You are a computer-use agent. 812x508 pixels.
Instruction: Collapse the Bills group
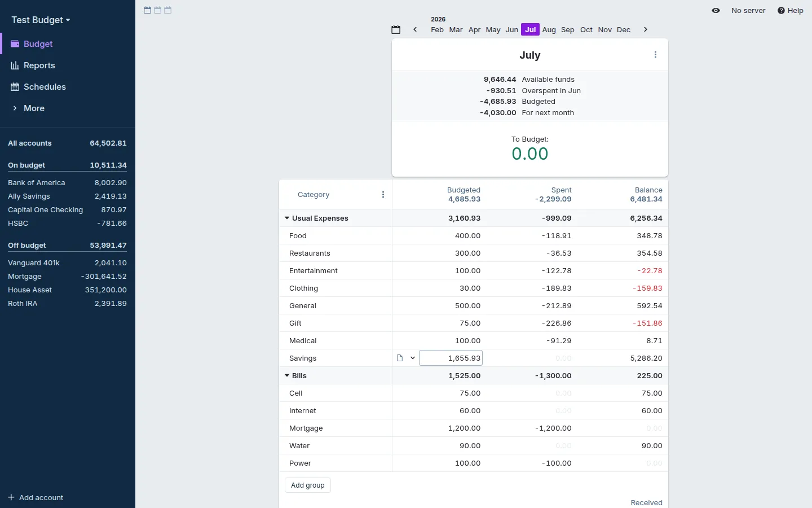[287, 375]
